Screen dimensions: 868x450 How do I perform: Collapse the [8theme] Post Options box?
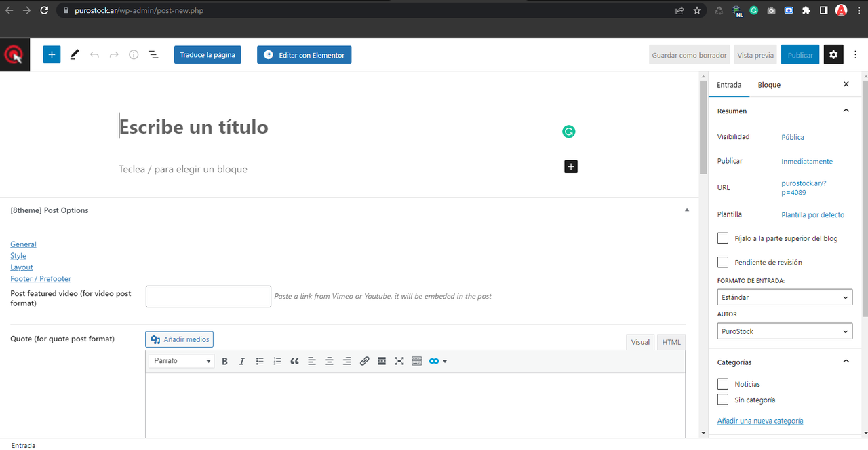[x=687, y=210]
